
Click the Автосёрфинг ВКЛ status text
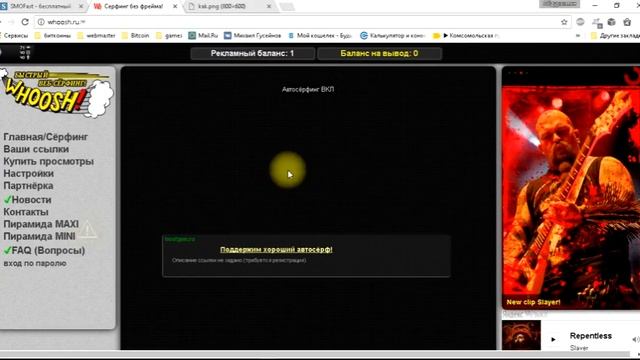click(x=308, y=89)
